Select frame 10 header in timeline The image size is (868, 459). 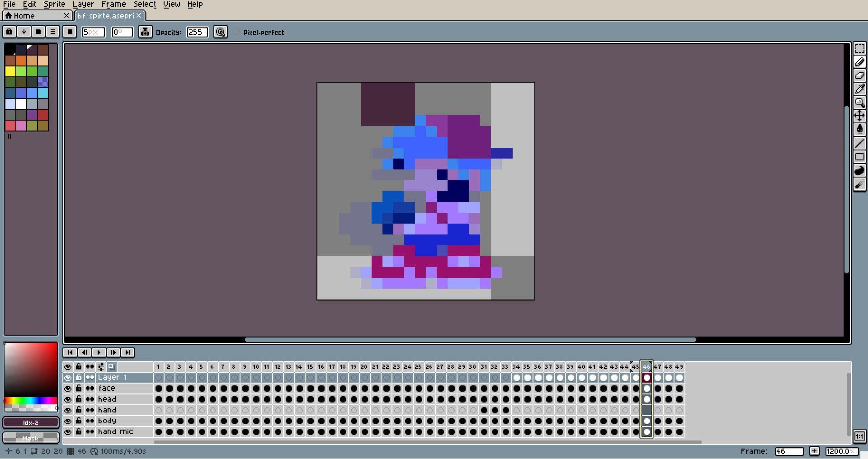256,367
